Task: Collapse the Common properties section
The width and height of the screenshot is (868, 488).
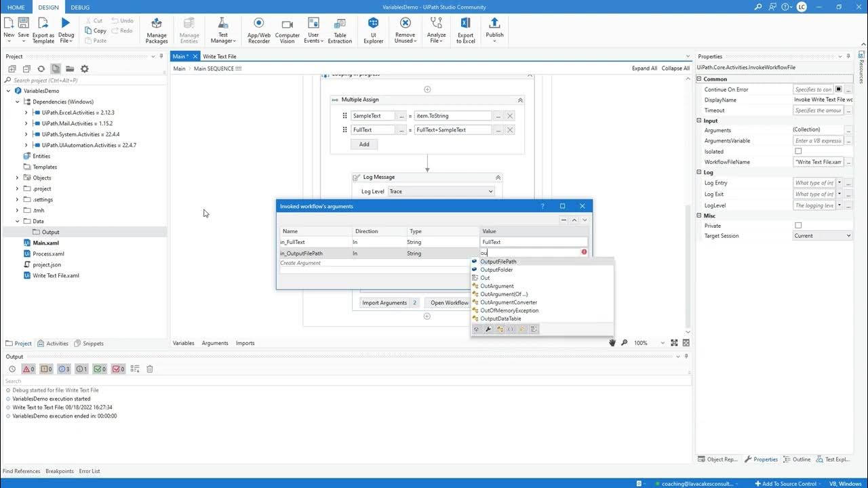Action: point(700,79)
